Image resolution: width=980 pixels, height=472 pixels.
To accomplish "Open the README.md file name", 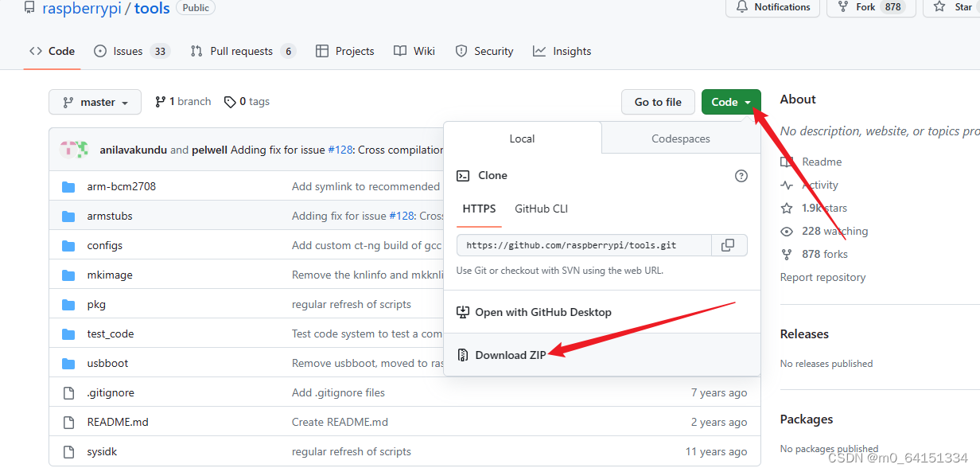I will 118,423.
